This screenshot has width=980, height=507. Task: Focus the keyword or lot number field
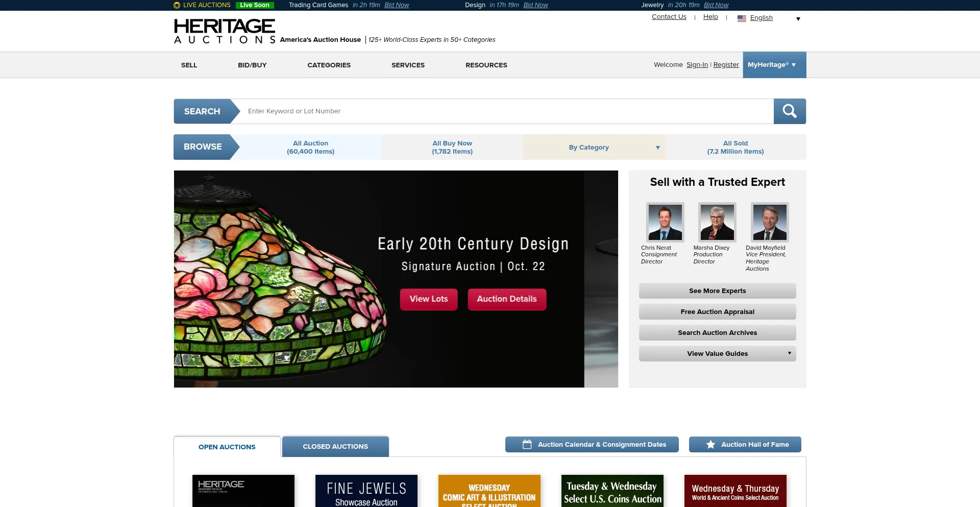coord(505,111)
